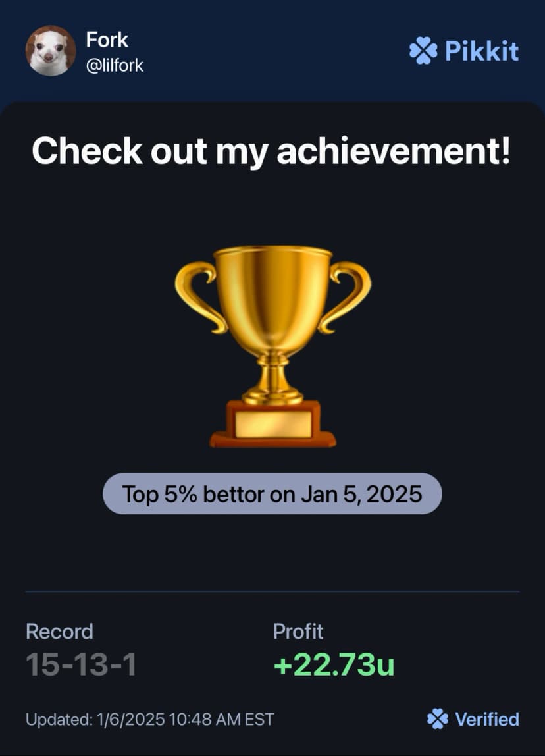
Task: Tap the clover icon beside Verified
Action: click(438, 719)
